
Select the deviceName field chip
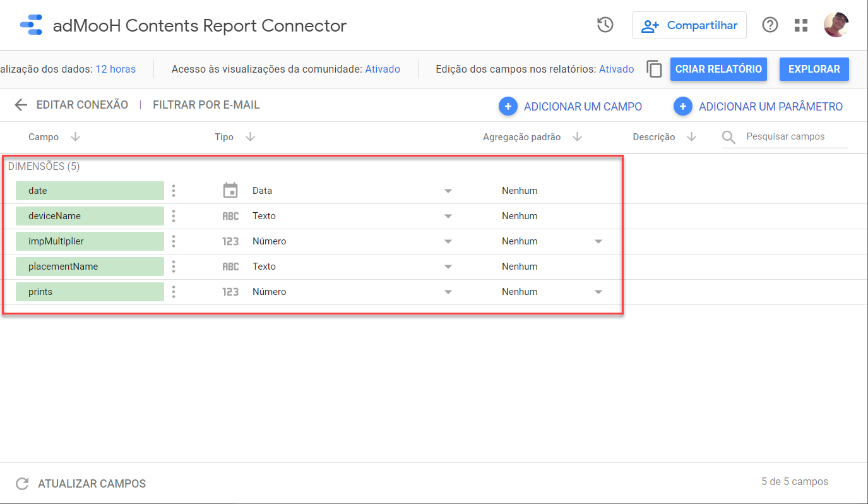[x=90, y=216]
